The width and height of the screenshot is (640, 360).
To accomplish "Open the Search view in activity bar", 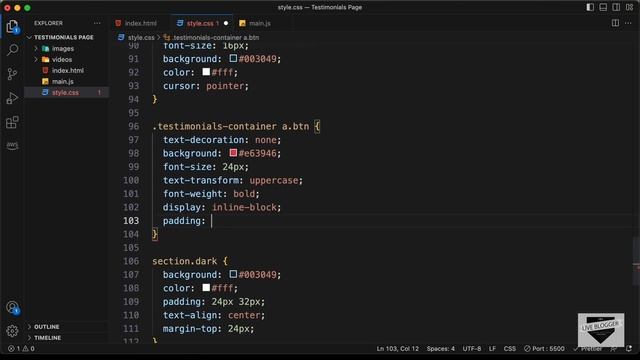I will [x=12, y=50].
